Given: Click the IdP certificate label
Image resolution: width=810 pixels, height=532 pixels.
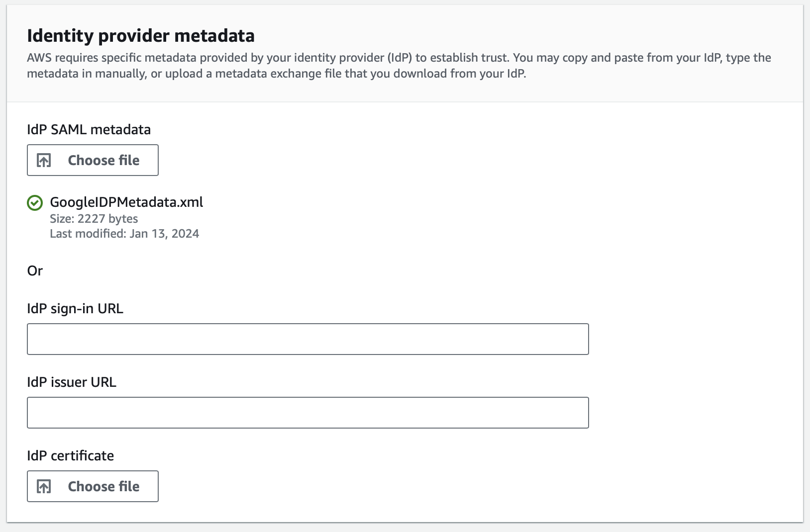Looking at the screenshot, I should [70, 455].
